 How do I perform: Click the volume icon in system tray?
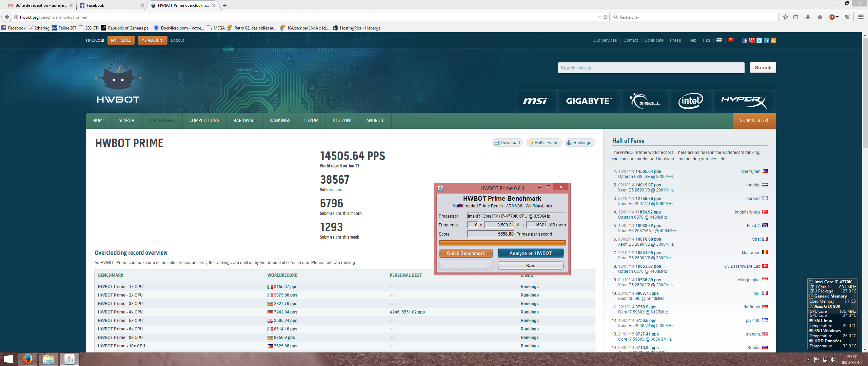(833, 359)
